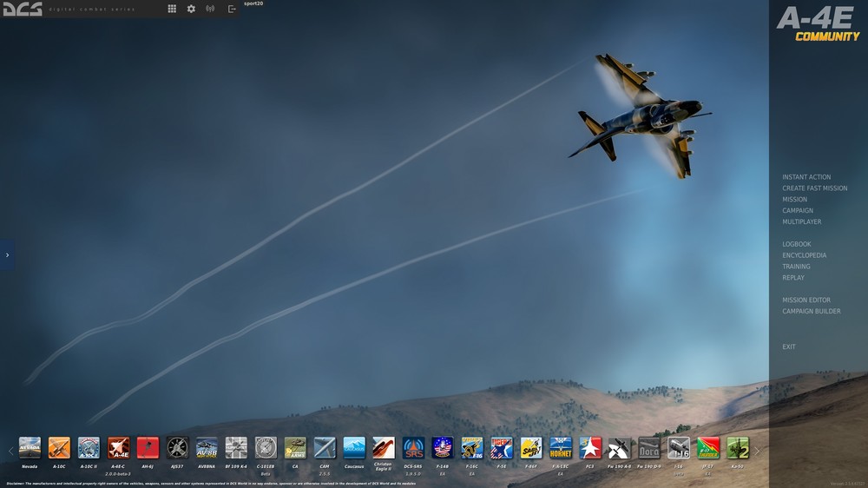Select the F-14B Tomcat module icon
This screenshot has width=868, height=488.
[x=443, y=447]
